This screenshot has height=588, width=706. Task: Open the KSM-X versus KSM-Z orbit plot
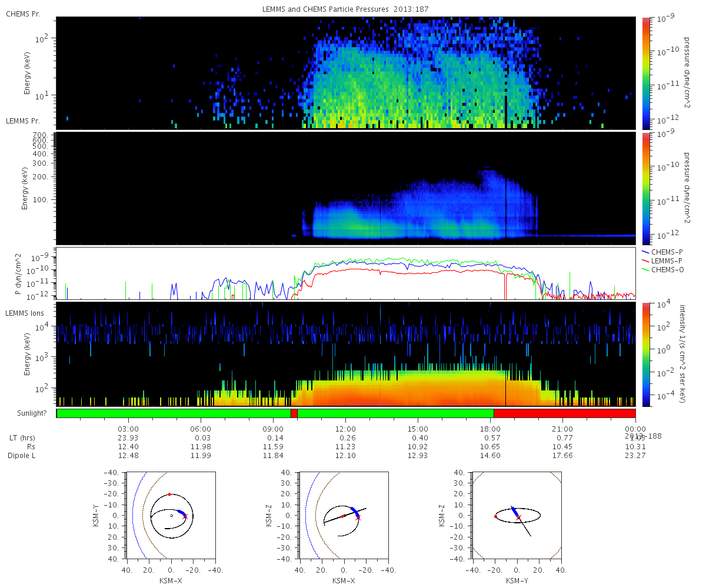(x=344, y=516)
